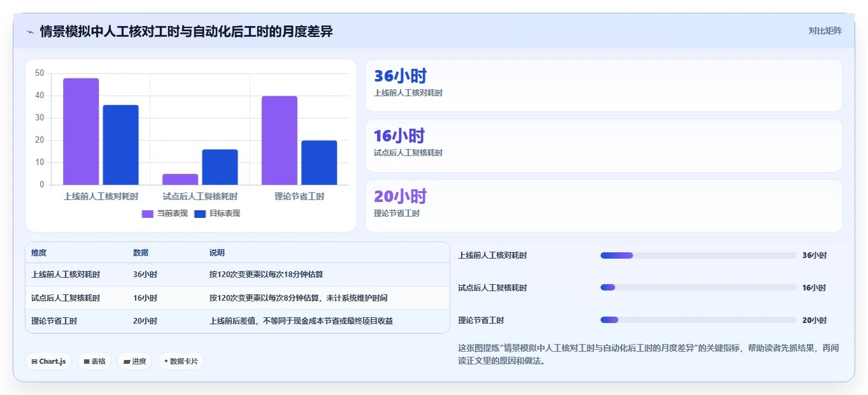
Task: Click the purple bar for 上线前人工核对耗时
Action: [x=81, y=132]
